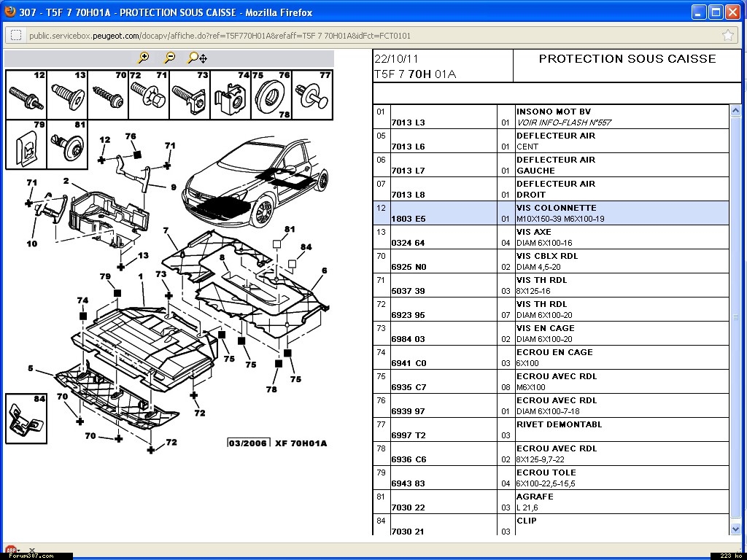Screen dimensions: 747x560
Task: Click the scroll up arrow of parts list
Action: tap(735, 112)
